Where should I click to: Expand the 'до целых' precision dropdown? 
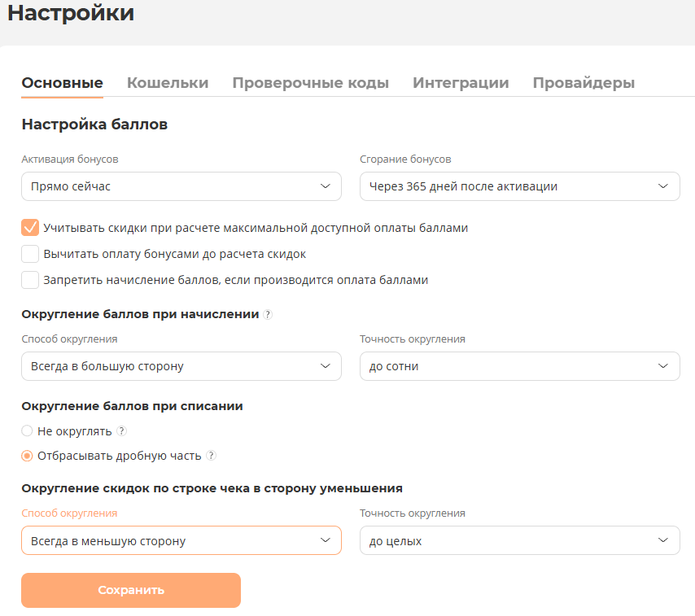519,540
